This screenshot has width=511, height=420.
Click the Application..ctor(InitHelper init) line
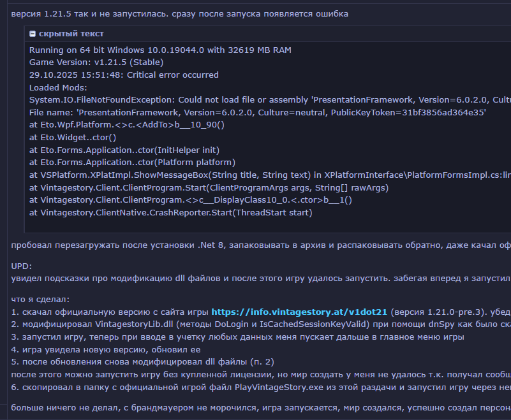tap(124, 150)
